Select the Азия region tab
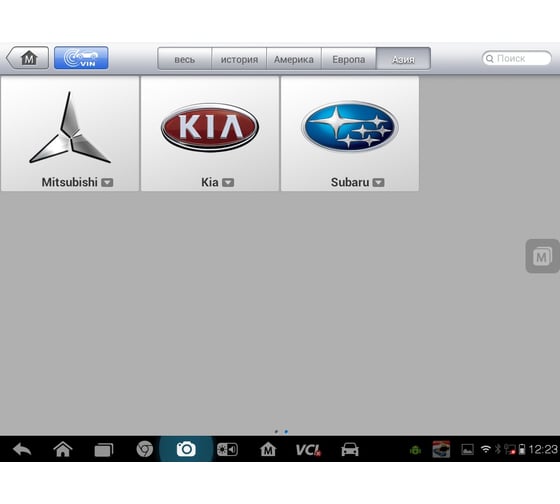The image size is (560, 504). pyautogui.click(x=403, y=59)
